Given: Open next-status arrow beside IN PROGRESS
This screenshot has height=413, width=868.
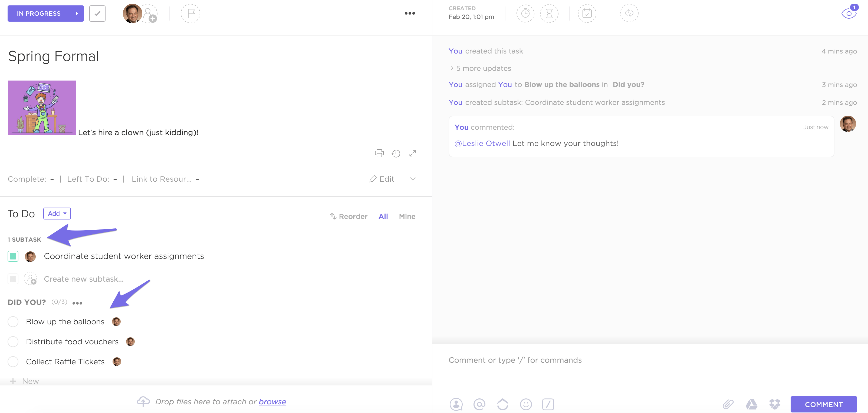Looking at the screenshot, I should click(x=77, y=14).
